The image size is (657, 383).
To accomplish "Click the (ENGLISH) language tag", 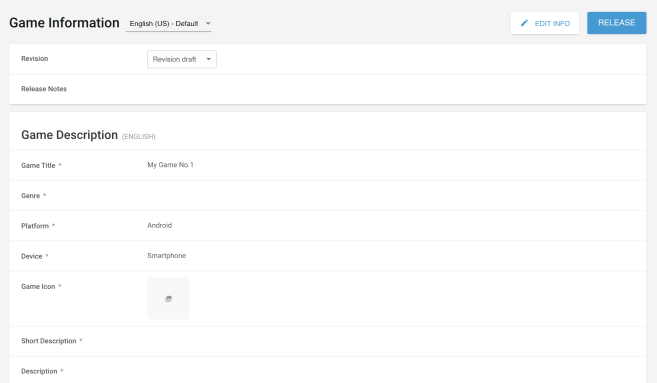I will [x=139, y=137].
